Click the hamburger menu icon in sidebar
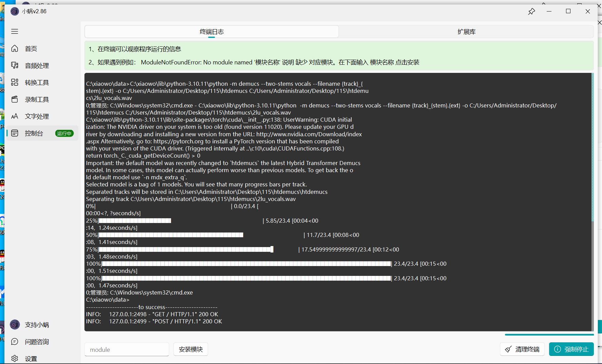This screenshot has height=364, width=602. pyautogui.click(x=15, y=32)
